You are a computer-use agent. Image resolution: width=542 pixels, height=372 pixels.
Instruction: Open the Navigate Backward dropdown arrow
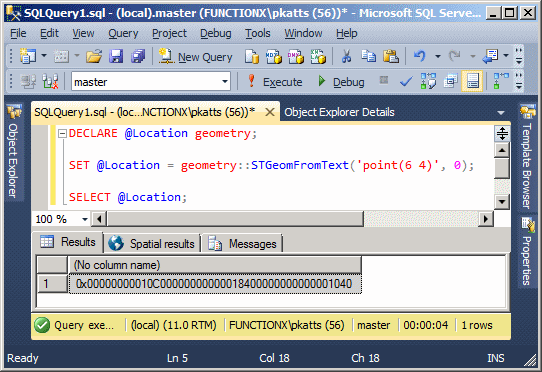coord(506,55)
